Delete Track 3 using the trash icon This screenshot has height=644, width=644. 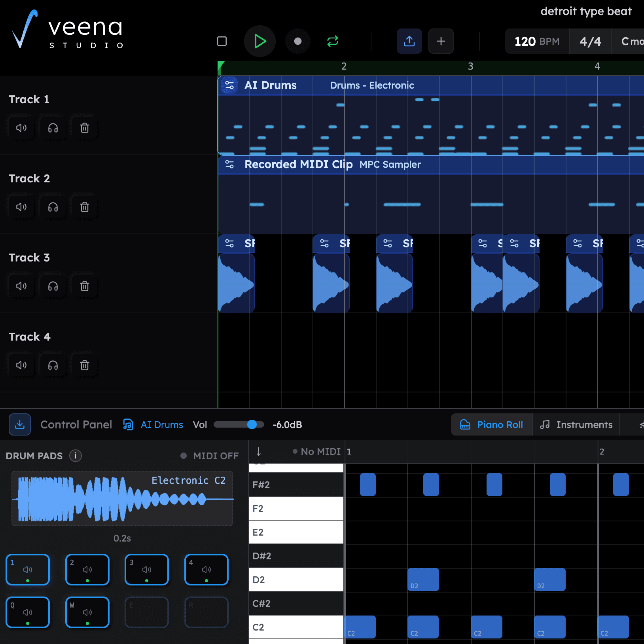click(x=84, y=286)
